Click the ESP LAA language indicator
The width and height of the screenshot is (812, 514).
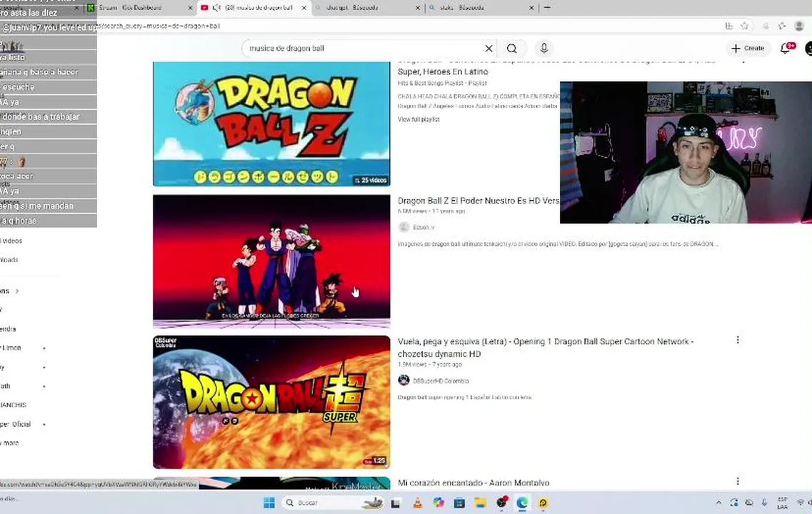coord(783,503)
